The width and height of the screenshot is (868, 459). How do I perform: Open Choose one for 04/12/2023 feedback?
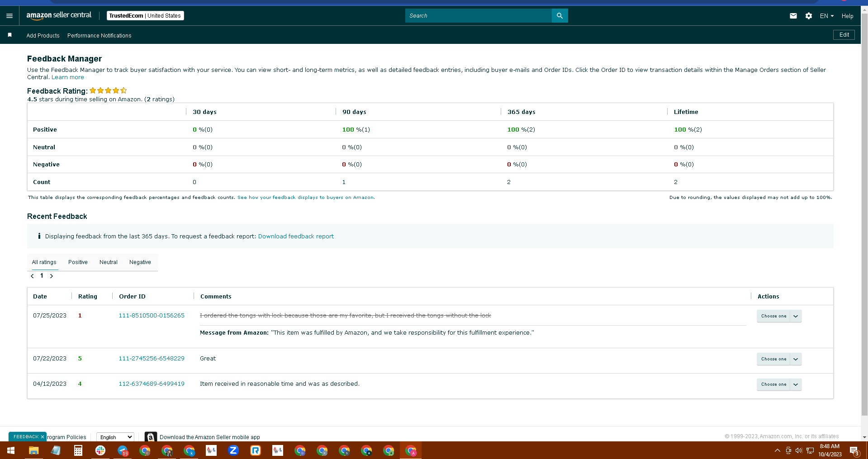[779, 384]
